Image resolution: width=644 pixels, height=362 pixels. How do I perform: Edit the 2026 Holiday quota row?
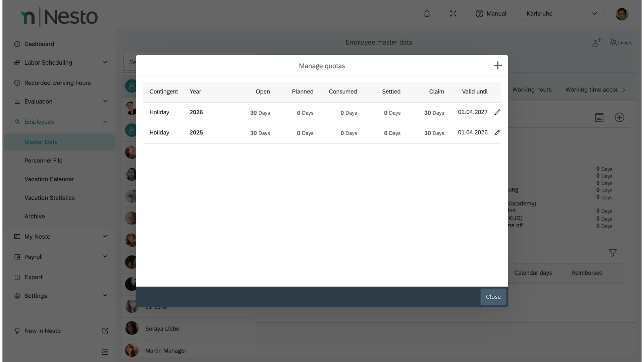pos(497,112)
